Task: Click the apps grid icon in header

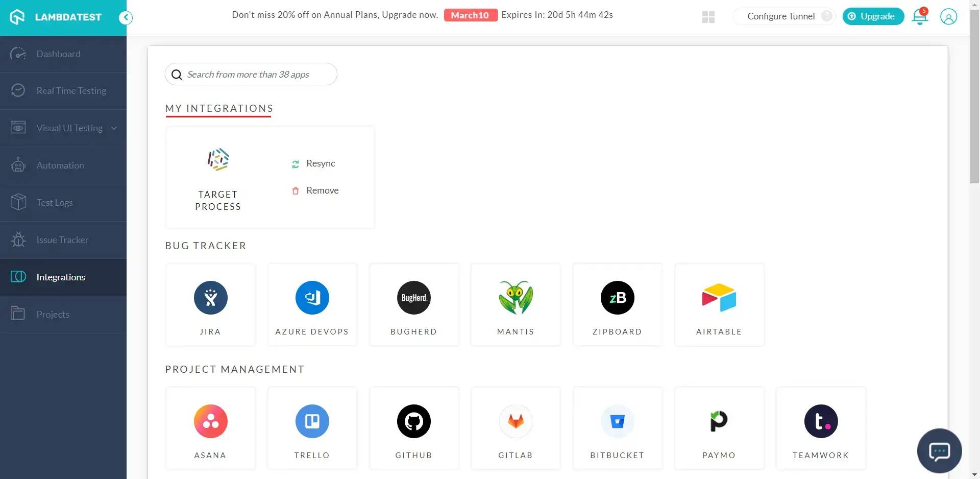Action: (708, 17)
